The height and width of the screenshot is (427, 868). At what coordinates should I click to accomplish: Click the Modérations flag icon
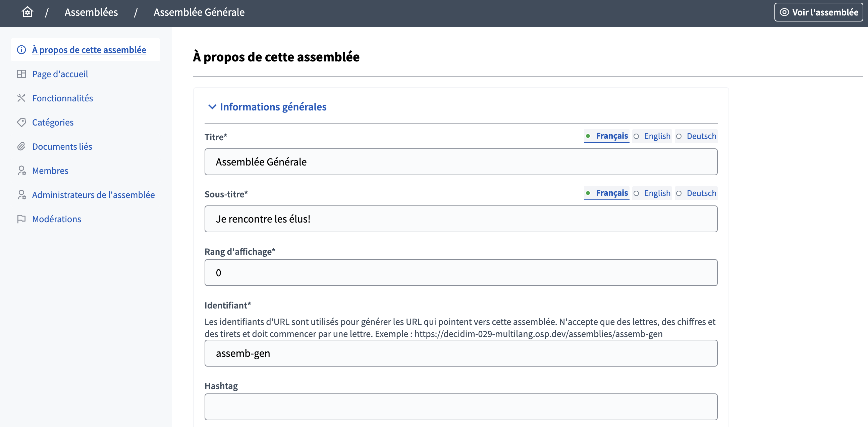(x=21, y=219)
